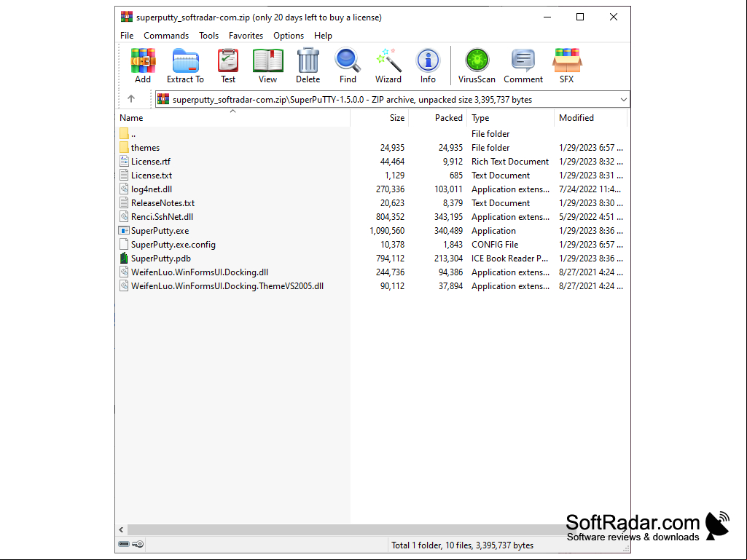Screen dimensions: 747x560
Task: Open the Help menu
Action: pyautogui.click(x=323, y=36)
